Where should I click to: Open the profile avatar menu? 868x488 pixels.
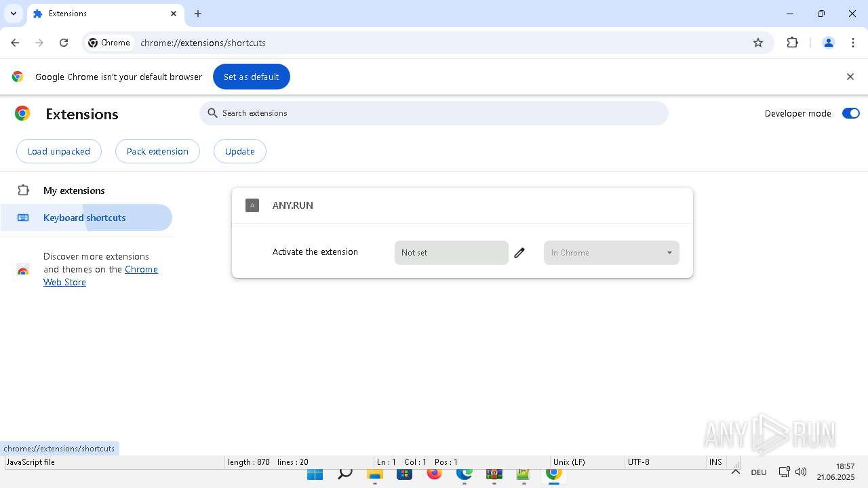pyautogui.click(x=829, y=43)
